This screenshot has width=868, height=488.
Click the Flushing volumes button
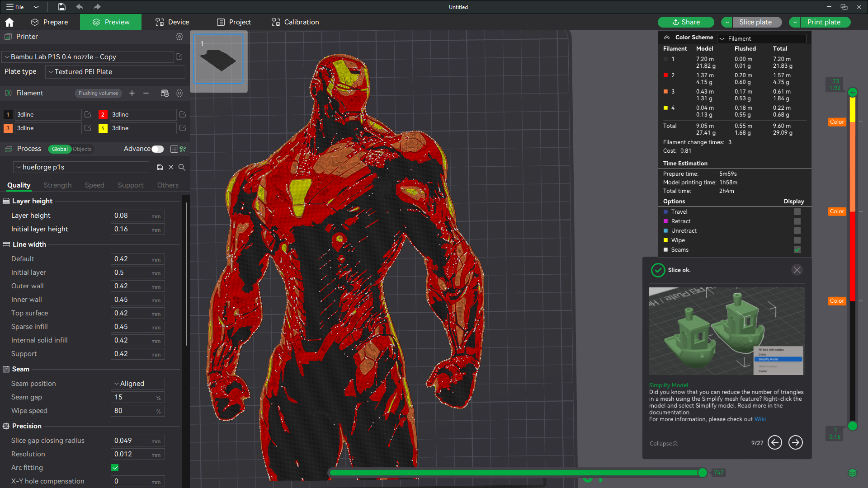click(x=98, y=93)
